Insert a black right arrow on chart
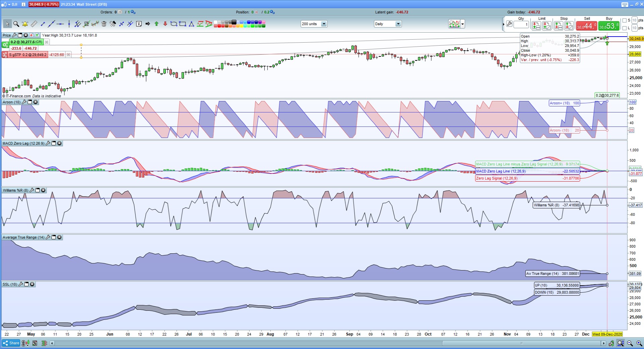Viewport: 644px width, 349px height. (148, 24)
